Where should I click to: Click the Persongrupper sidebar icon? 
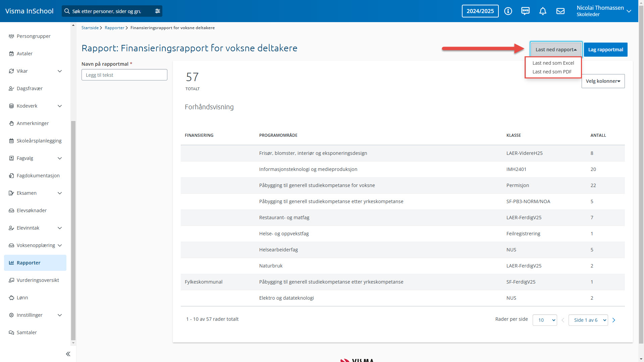[x=11, y=36]
